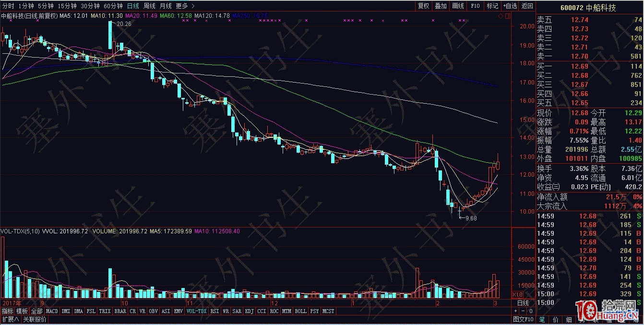Switch indicator to RSI

point(215,311)
